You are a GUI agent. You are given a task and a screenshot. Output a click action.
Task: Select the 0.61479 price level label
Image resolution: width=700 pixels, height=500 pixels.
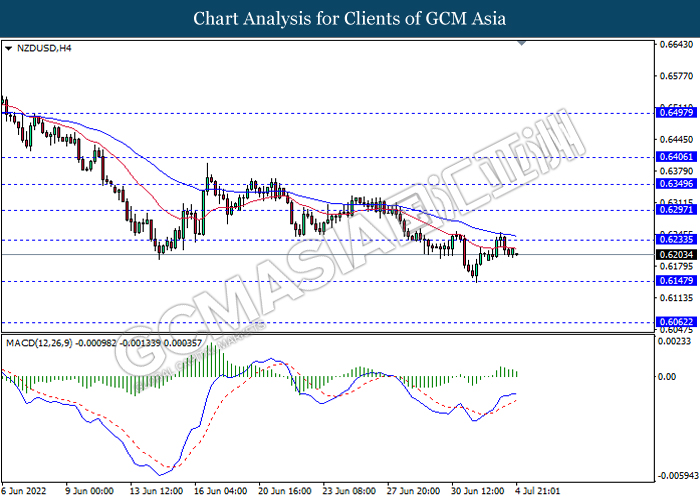click(x=676, y=280)
